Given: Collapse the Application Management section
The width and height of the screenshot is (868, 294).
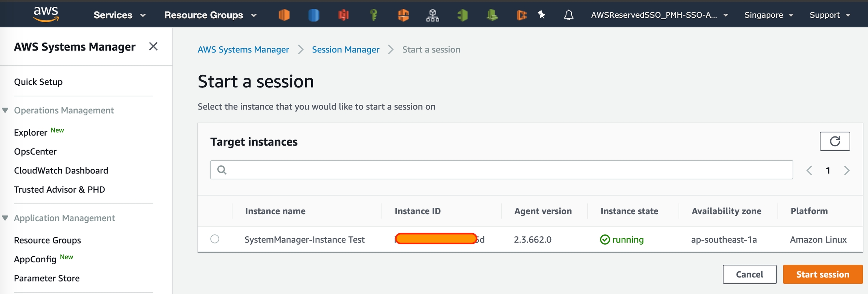Looking at the screenshot, I should [x=5, y=218].
